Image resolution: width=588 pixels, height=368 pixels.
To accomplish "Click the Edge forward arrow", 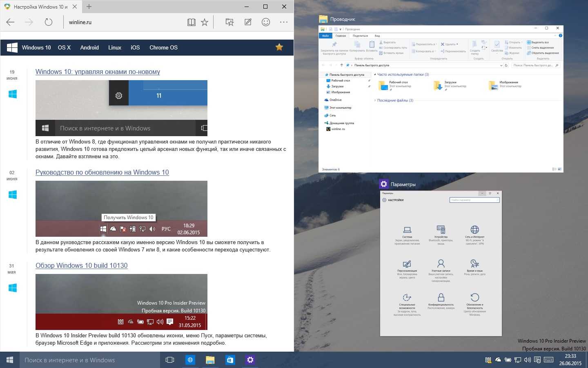I will click(29, 22).
